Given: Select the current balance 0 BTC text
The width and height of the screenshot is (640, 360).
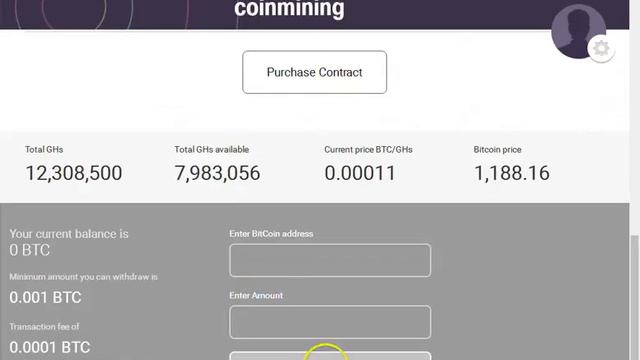Looking at the screenshot, I should click(x=29, y=250).
